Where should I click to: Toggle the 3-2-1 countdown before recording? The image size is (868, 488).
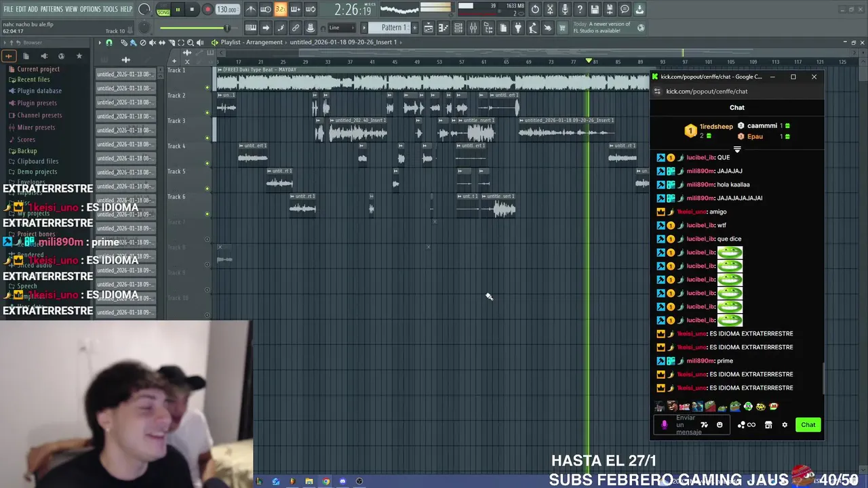pyautogui.click(x=281, y=9)
